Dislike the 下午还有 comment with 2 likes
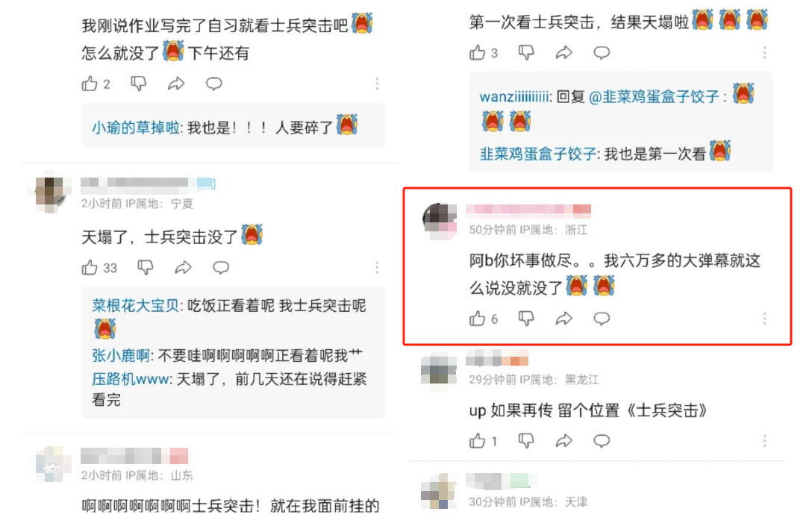This screenshot has height=532, width=806. coord(138,84)
